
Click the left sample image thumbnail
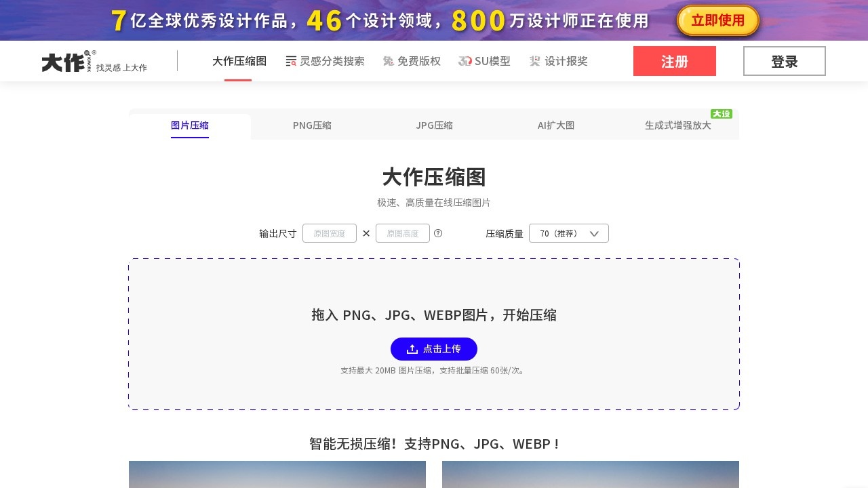click(x=277, y=474)
